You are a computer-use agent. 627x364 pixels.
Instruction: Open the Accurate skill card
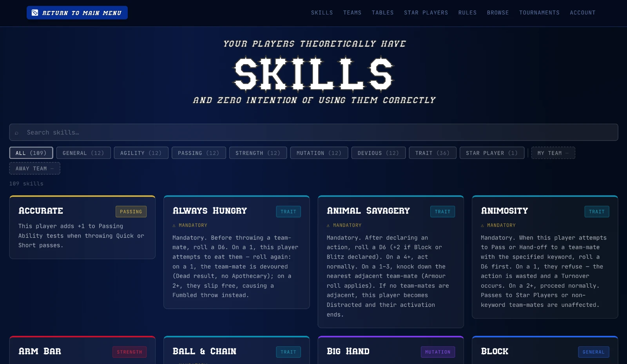tap(82, 227)
